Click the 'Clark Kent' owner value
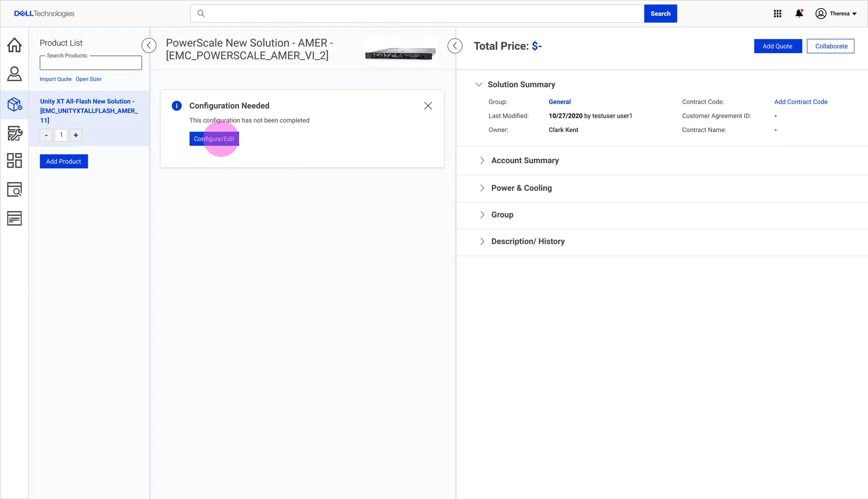The height and width of the screenshot is (499, 868). pyautogui.click(x=563, y=130)
